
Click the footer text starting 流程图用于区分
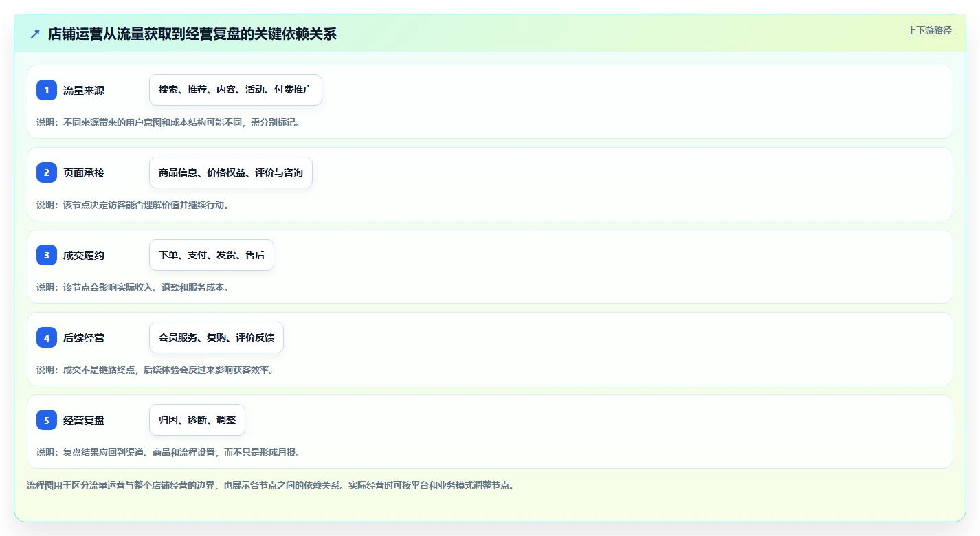click(x=271, y=485)
